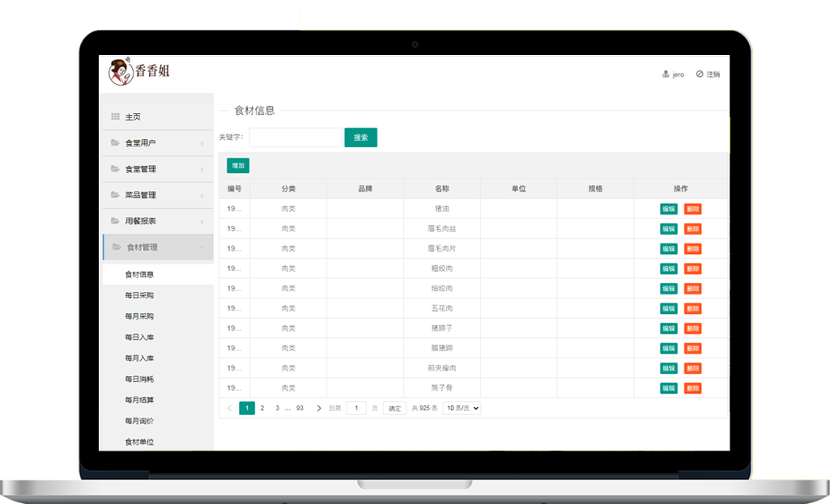The image size is (830, 504).
Task: Click the 名称 column header
Action: [x=442, y=188]
